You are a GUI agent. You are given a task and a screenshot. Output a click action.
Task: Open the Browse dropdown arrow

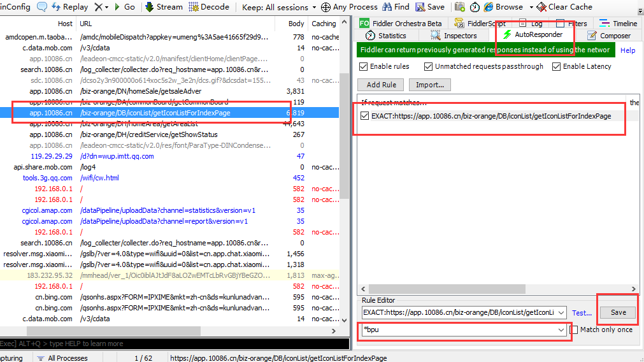[x=531, y=8]
